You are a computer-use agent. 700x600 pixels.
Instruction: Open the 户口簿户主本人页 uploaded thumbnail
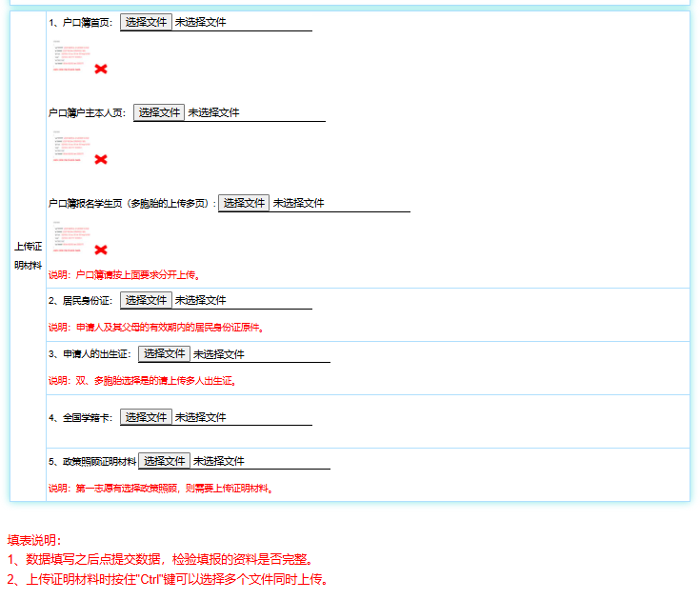pyautogui.click(x=71, y=146)
